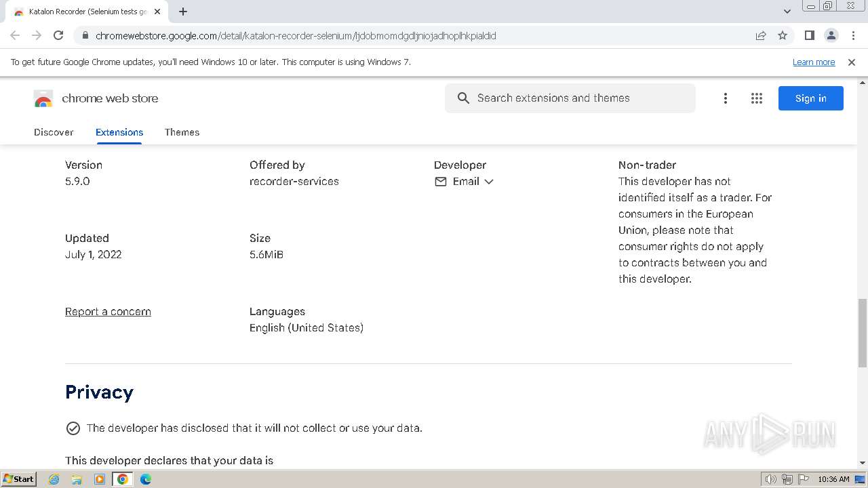
Task: Open the Windows Start menu
Action: (x=19, y=479)
